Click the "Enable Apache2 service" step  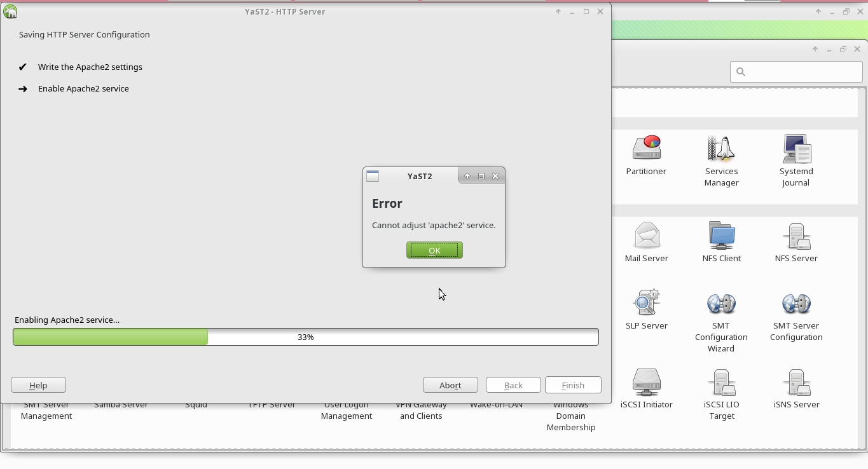[x=83, y=88]
